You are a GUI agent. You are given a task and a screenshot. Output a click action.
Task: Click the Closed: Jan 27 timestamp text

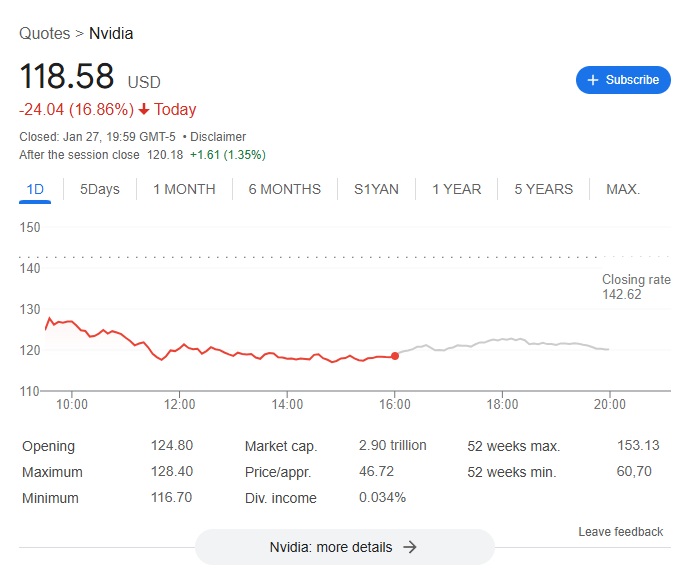click(97, 136)
